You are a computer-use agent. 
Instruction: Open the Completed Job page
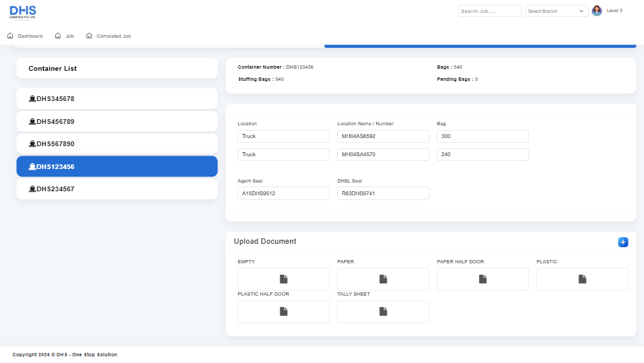tap(109, 36)
